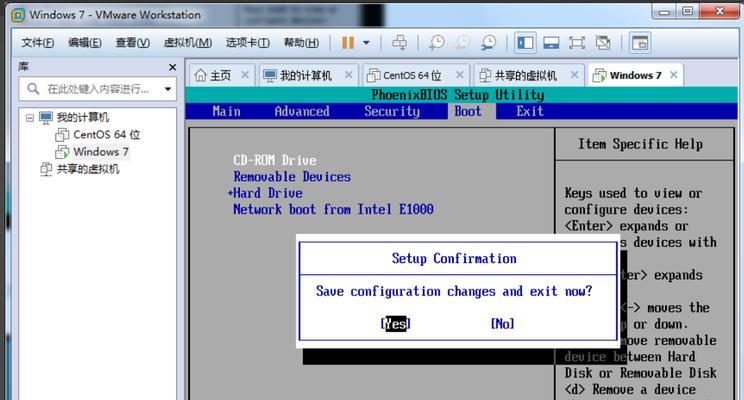
Task: Click Send Ctrl+Alt+Del toolbar icon
Action: click(399, 43)
